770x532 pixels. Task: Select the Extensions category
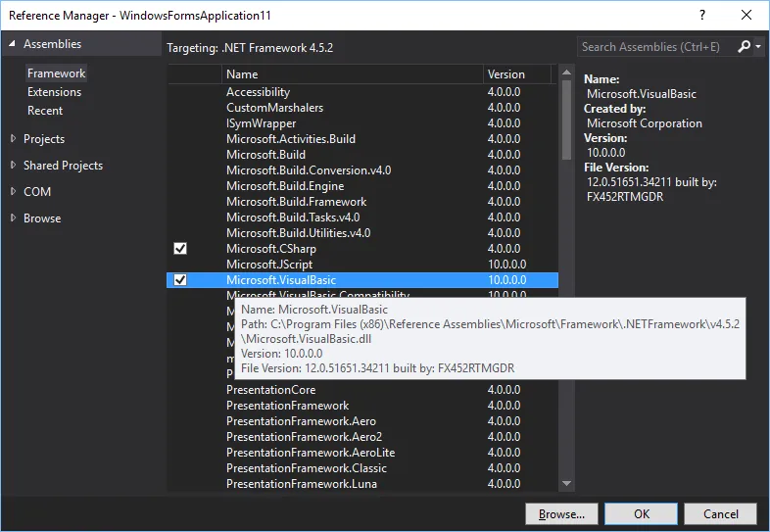point(55,92)
